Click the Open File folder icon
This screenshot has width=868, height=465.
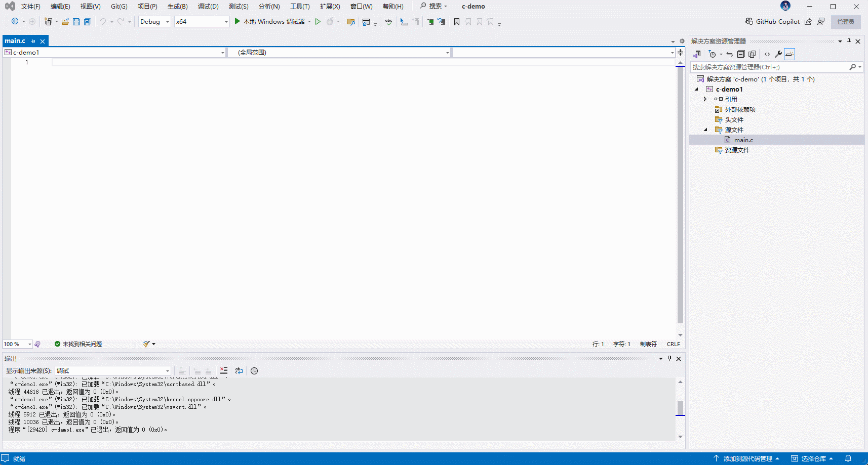click(x=65, y=22)
